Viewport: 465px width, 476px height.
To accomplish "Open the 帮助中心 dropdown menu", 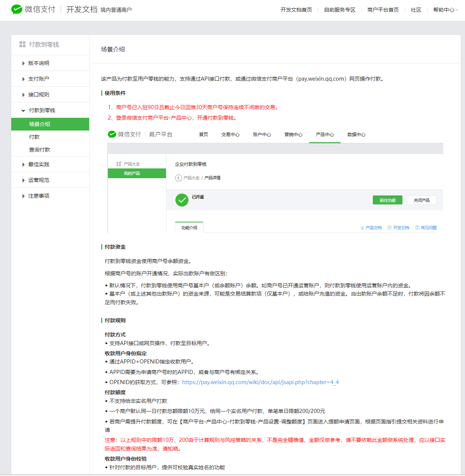I will (x=446, y=10).
